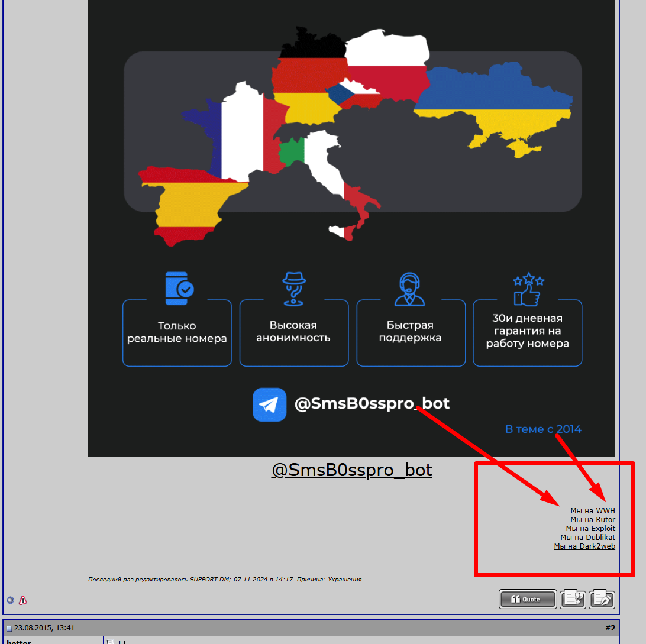Screen dimensions: 646x644
Task: Click the Telegram logo in the banner
Action: click(x=269, y=404)
